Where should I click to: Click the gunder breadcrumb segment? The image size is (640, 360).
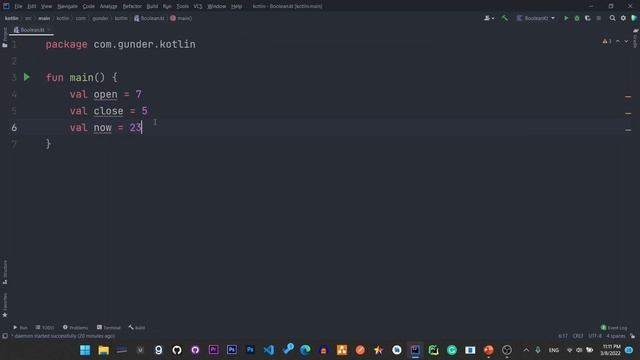pos(100,18)
